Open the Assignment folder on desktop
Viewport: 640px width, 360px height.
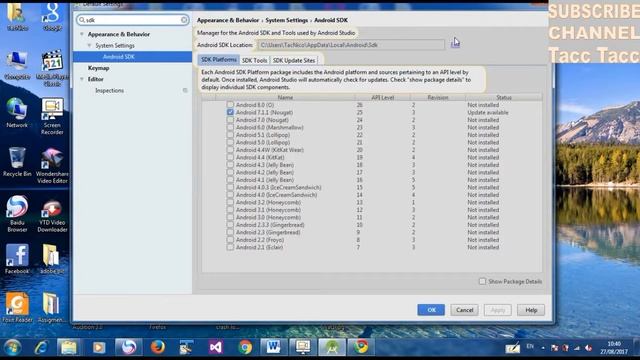(x=51, y=307)
